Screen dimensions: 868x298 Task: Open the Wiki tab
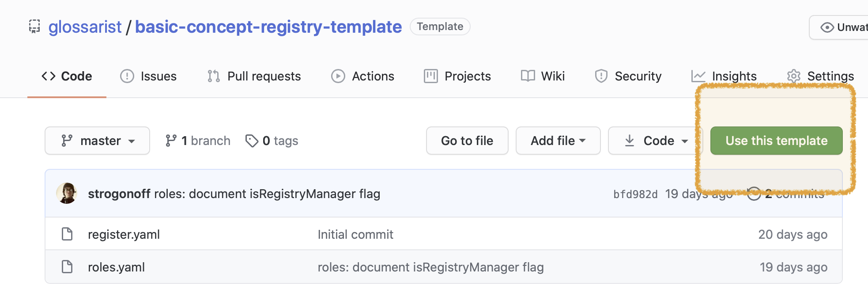[543, 76]
